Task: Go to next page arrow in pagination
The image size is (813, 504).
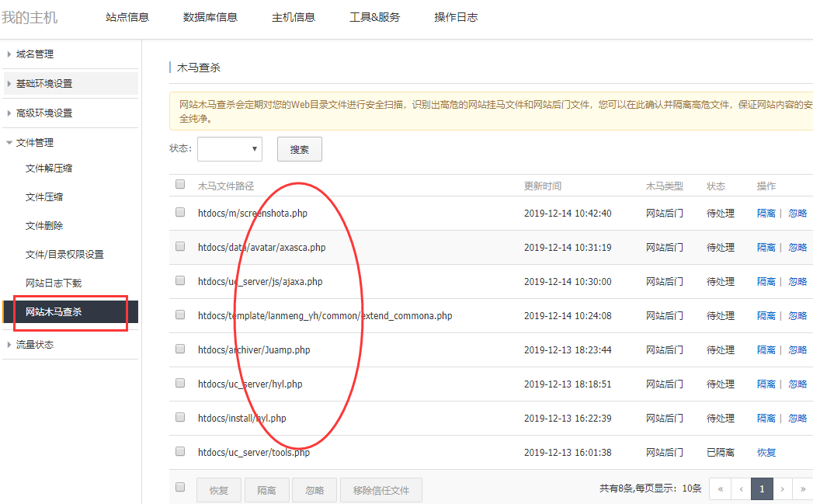Action: [x=782, y=488]
